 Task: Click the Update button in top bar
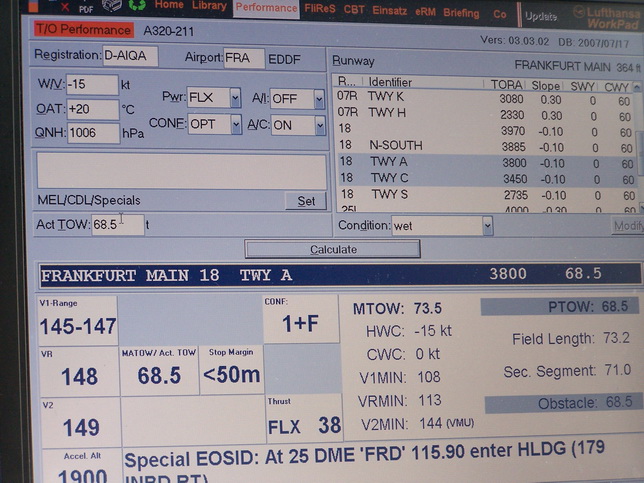[x=541, y=17]
